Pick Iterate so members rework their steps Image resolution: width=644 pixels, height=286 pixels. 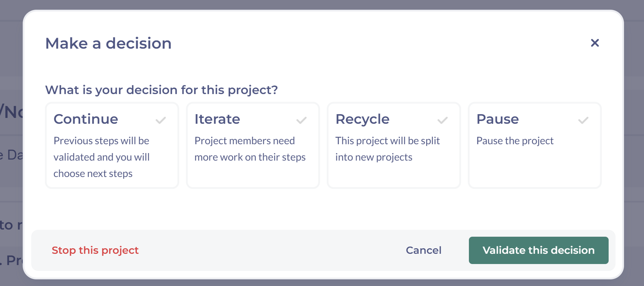(253, 145)
